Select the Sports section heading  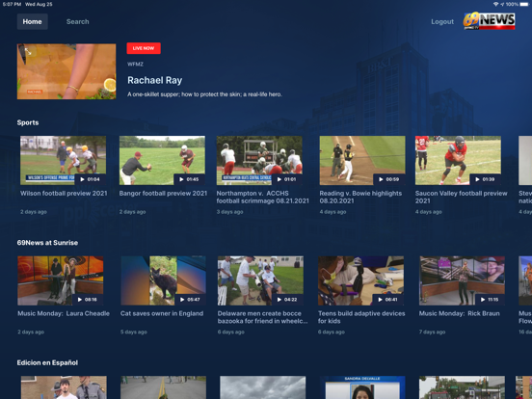pos(28,122)
